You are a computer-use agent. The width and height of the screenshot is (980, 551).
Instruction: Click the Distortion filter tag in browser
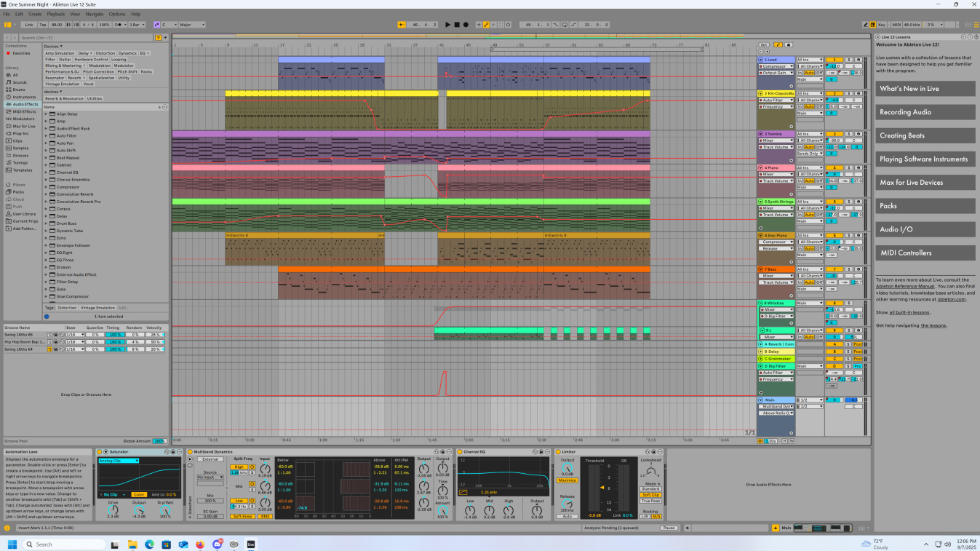pyautogui.click(x=105, y=53)
